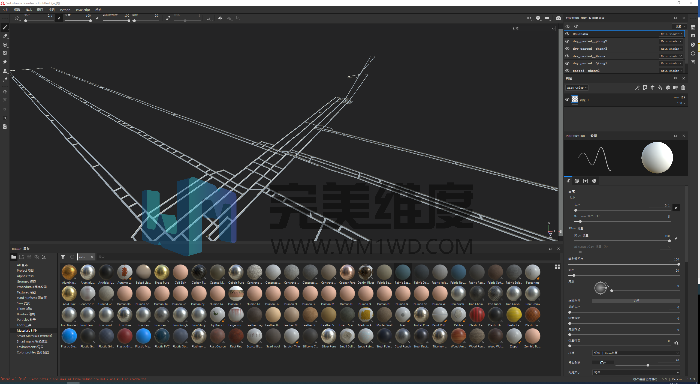Toggle the eye of the fifth texture set
Screen dimensions: 700x384
point(567,63)
